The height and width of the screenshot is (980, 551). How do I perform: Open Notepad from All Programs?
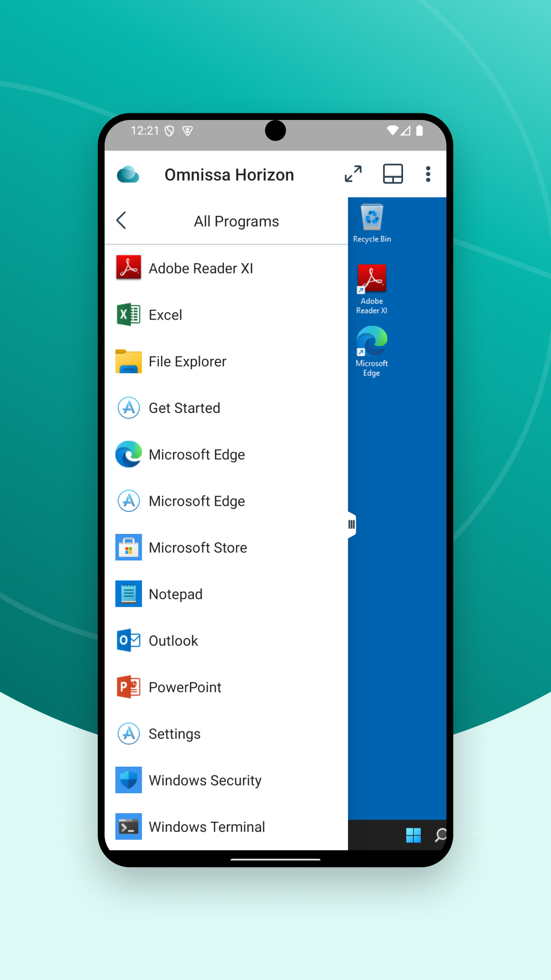pos(176,594)
